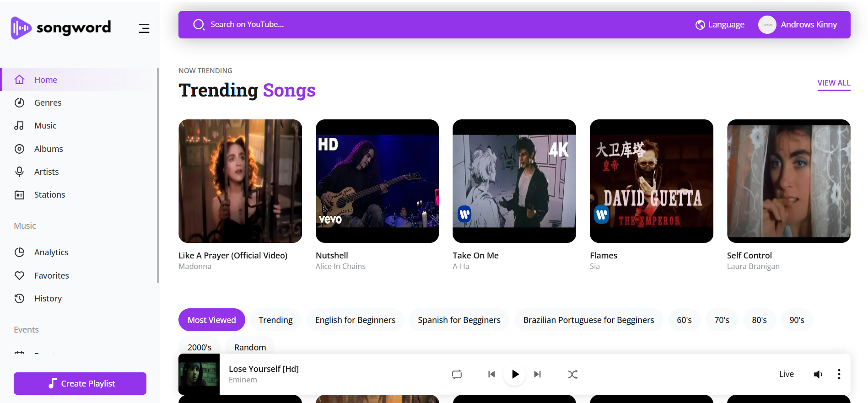Click the Stations icon
Viewport: 868px width, 403px height.
click(19, 195)
